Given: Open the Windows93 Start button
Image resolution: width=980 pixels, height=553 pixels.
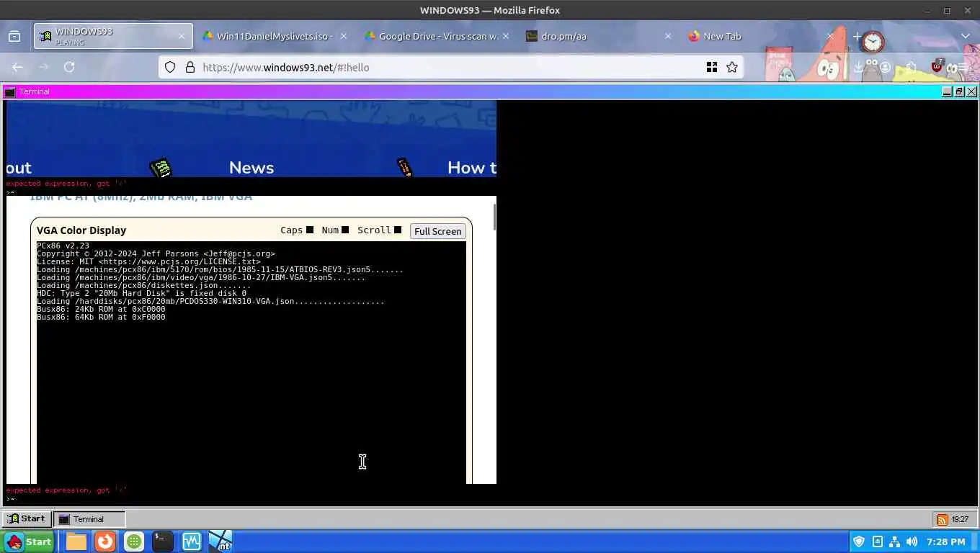Looking at the screenshot, I should [26, 518].
